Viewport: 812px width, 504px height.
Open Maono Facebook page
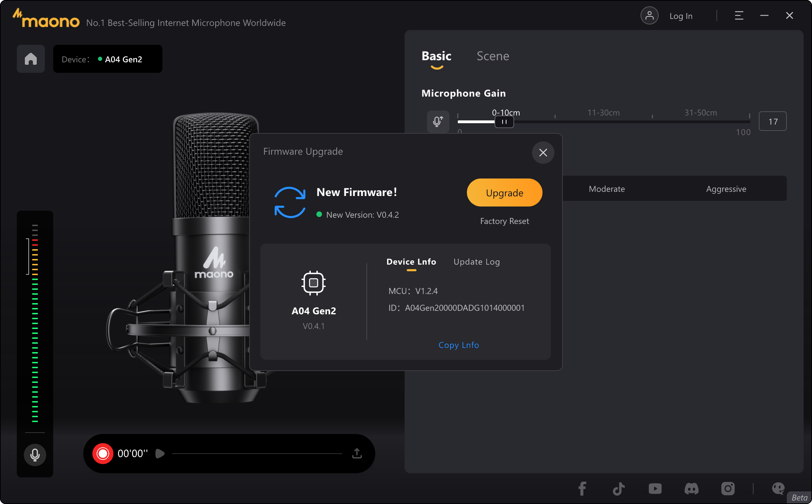[582, 489]
